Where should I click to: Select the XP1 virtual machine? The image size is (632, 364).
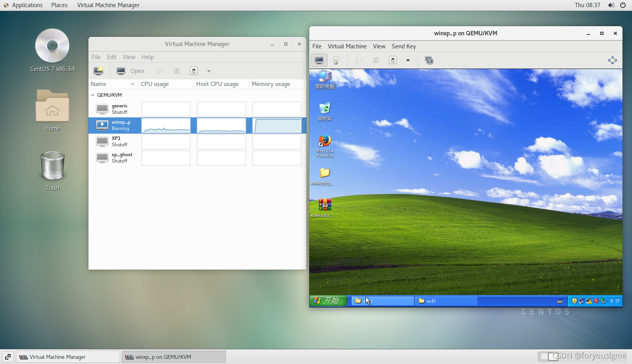click(x=197, y=142)
